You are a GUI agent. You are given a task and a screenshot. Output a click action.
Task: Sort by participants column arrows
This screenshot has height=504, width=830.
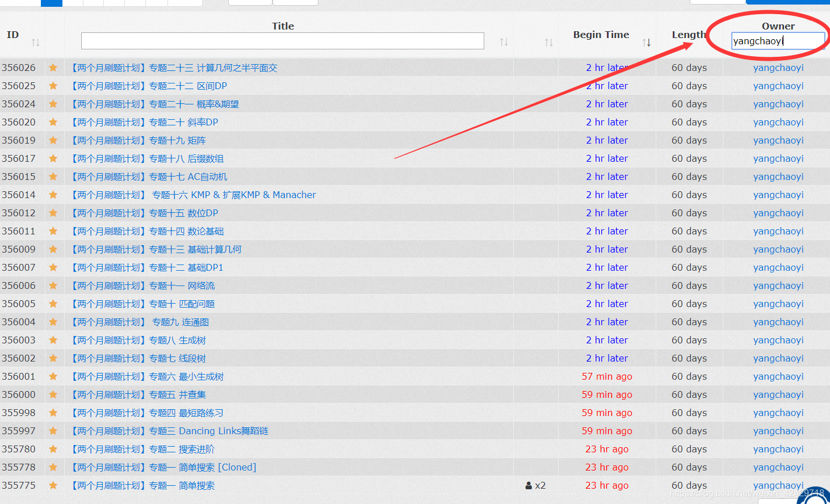tap(548, 42)
